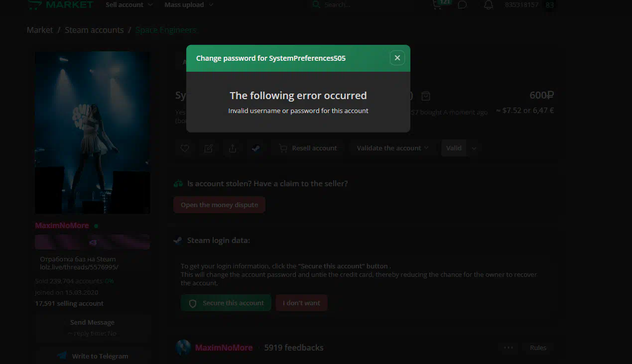
Task: Open the Mass upload dropdown
Action: point(189,5)
